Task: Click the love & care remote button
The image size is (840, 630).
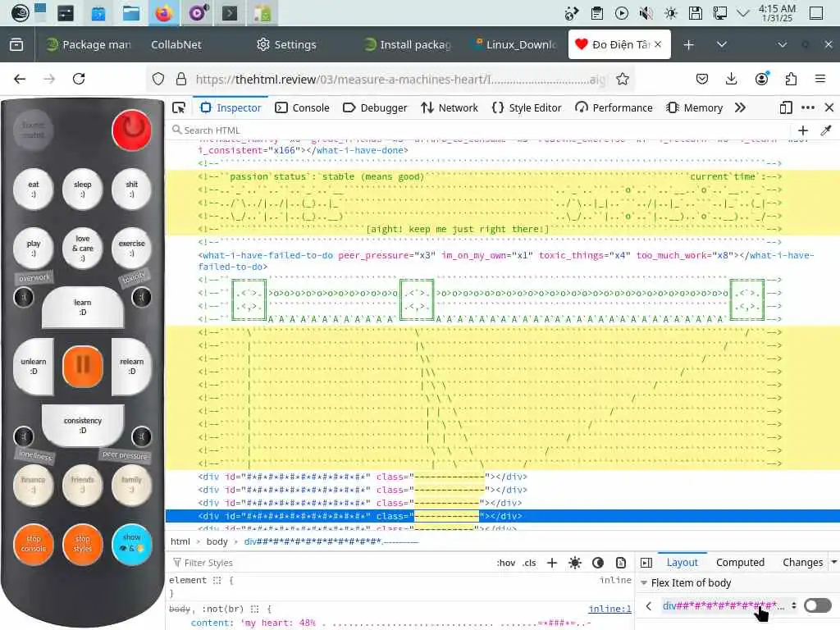Action: coord(83,248)
